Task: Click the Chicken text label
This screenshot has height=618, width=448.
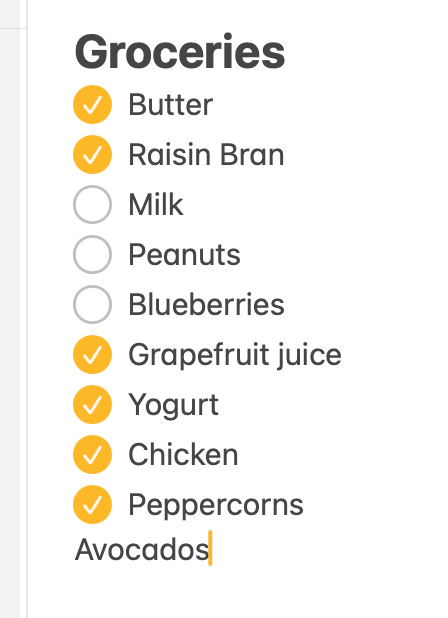Action: point(184,454)
